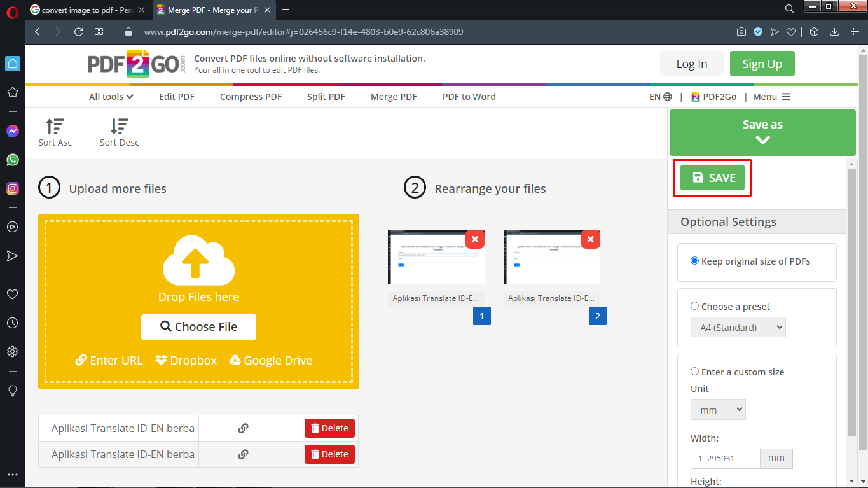Click the Width input field
This screenshot has width=868, height=488.
[x=726, y=458]
